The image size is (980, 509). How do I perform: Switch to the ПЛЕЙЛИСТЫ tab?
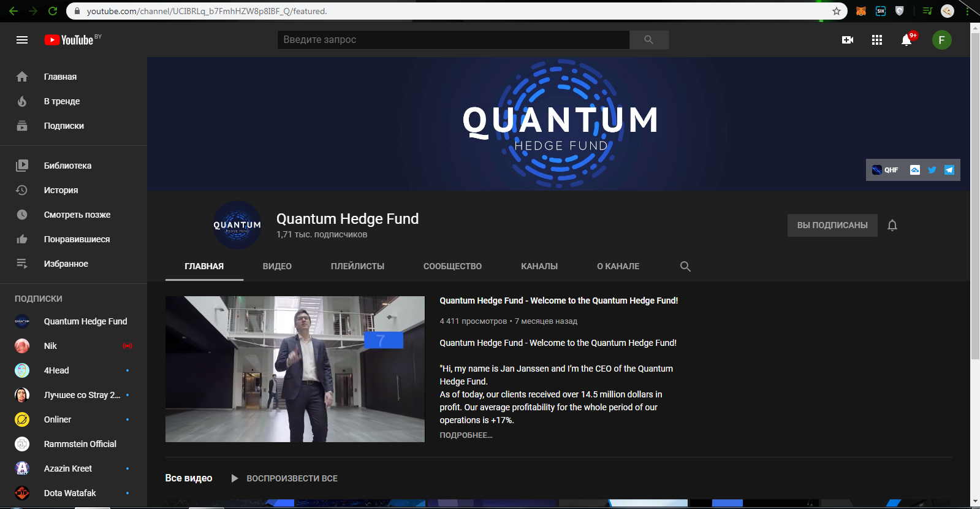tap(358, 266)
